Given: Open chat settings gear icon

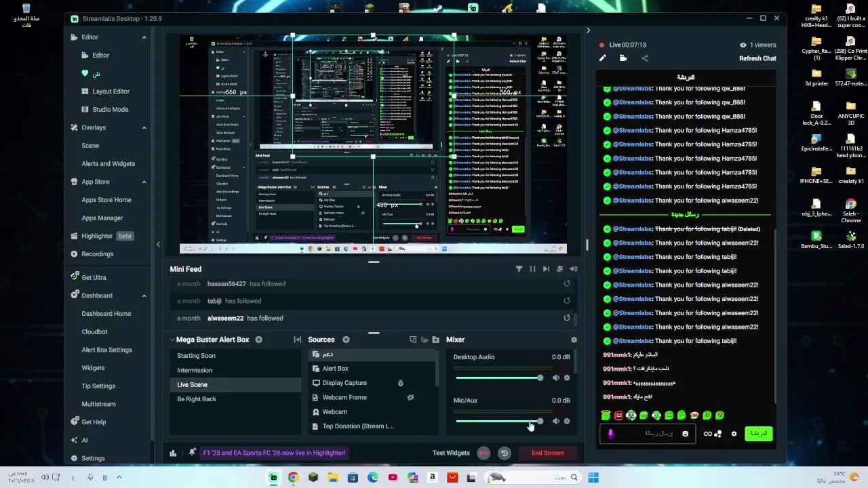Looking at the screenshot, I should (x=734, y=434).
